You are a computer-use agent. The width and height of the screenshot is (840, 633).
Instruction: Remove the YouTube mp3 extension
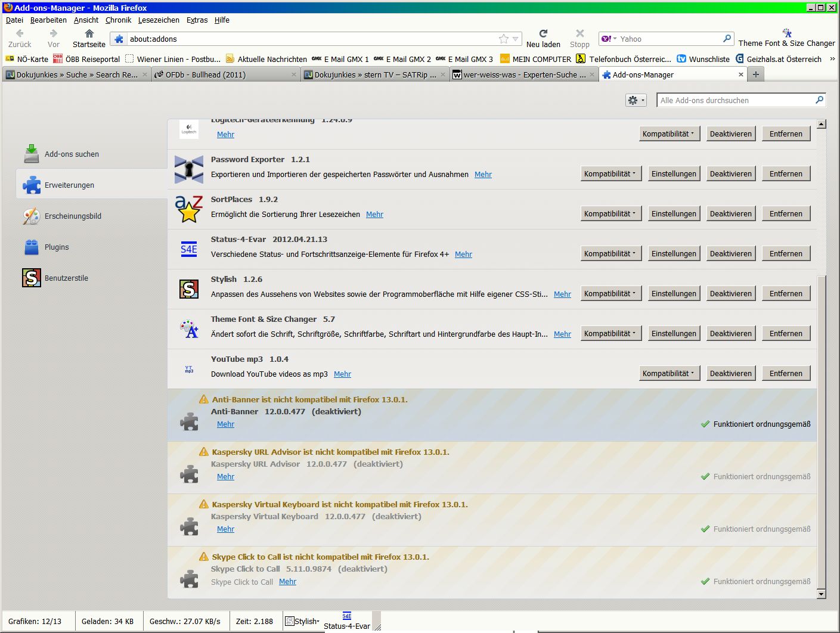(786, 373)
